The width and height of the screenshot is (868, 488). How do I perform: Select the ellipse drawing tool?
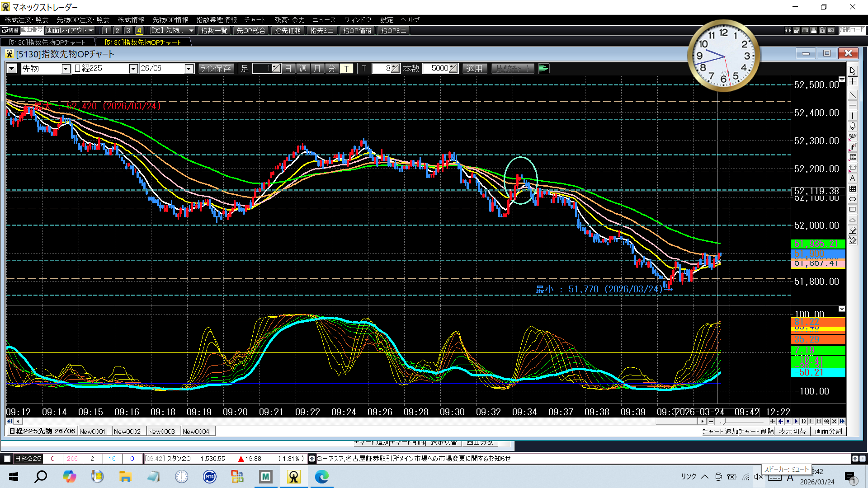tap(853, 199)
